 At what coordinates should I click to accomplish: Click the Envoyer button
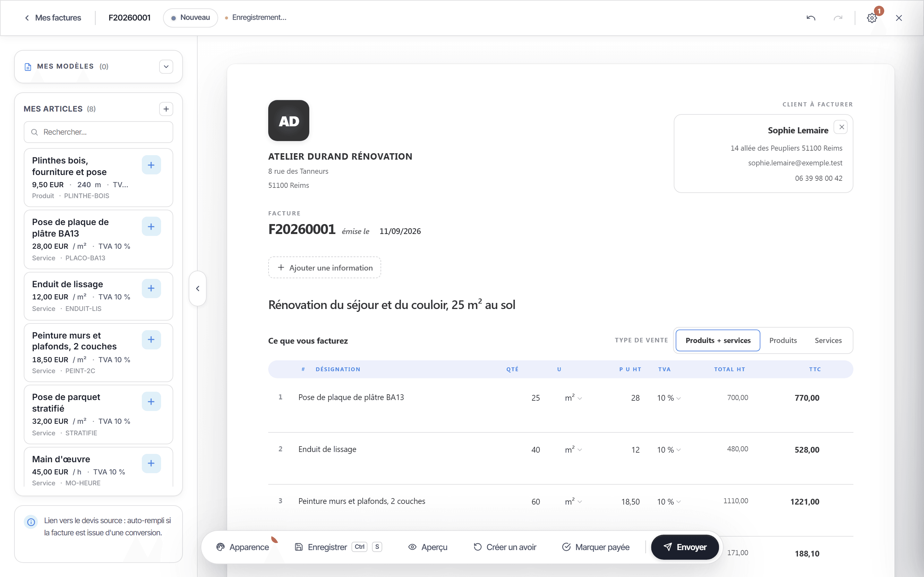[685, 547]
